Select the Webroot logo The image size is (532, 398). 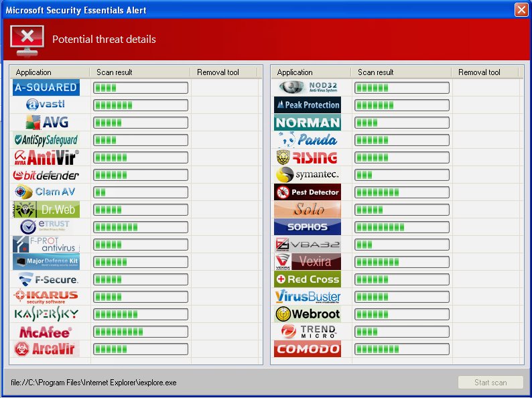pos(308,314)
